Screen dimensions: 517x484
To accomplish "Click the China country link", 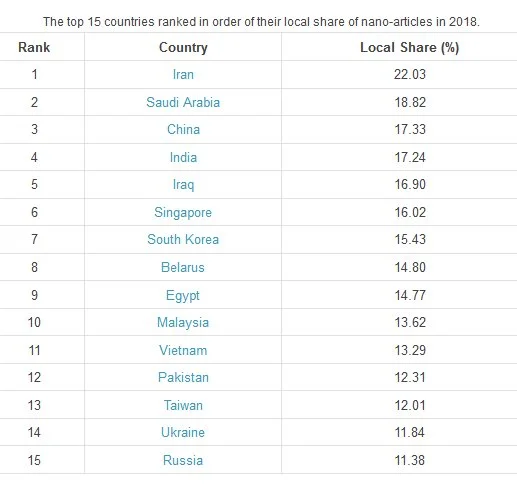I will [183, 129].
